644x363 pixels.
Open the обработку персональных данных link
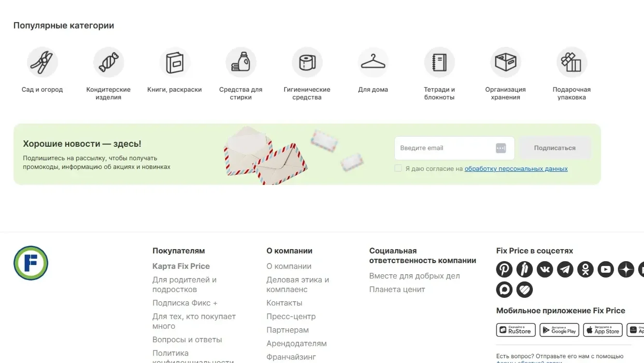click(x=516, y=169)
